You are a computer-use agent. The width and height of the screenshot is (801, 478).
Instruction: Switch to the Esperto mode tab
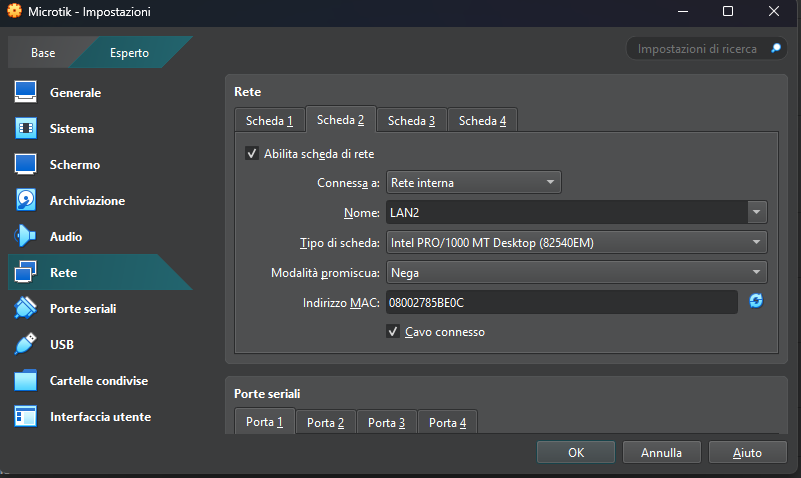pos(129,53)
